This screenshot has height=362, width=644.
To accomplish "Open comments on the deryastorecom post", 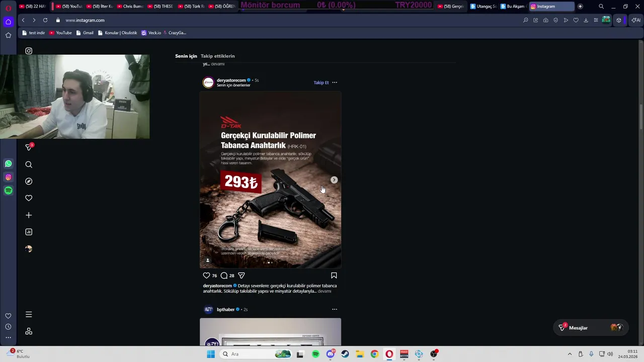I will tap(224, 276).
